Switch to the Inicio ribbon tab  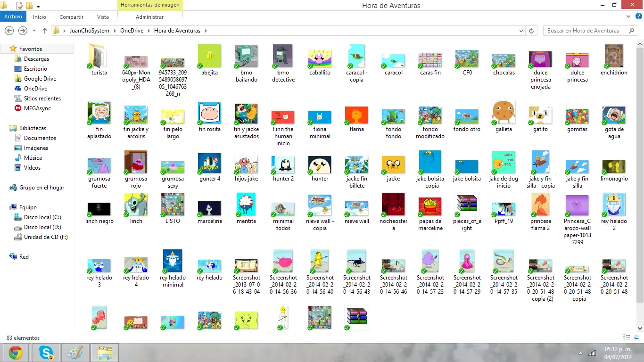(x=40, y=17)
